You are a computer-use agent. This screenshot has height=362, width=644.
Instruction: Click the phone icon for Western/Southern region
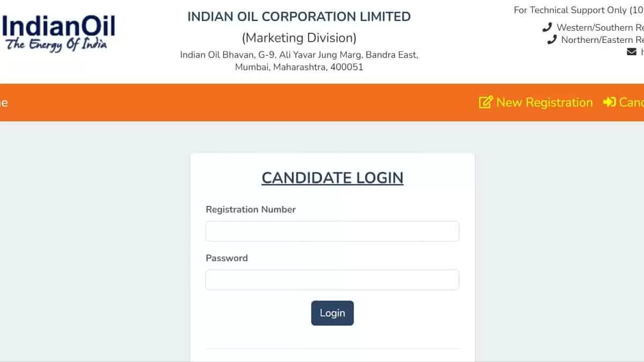[547, 26]
